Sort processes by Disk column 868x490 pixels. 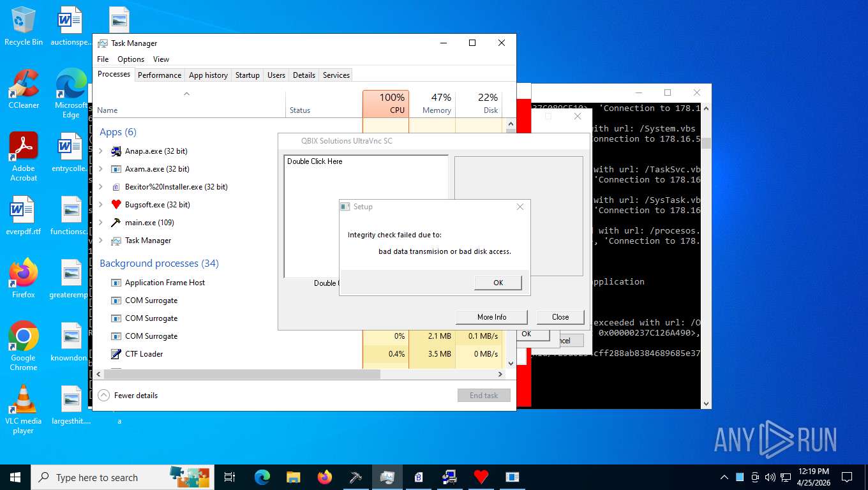(479, 103)
